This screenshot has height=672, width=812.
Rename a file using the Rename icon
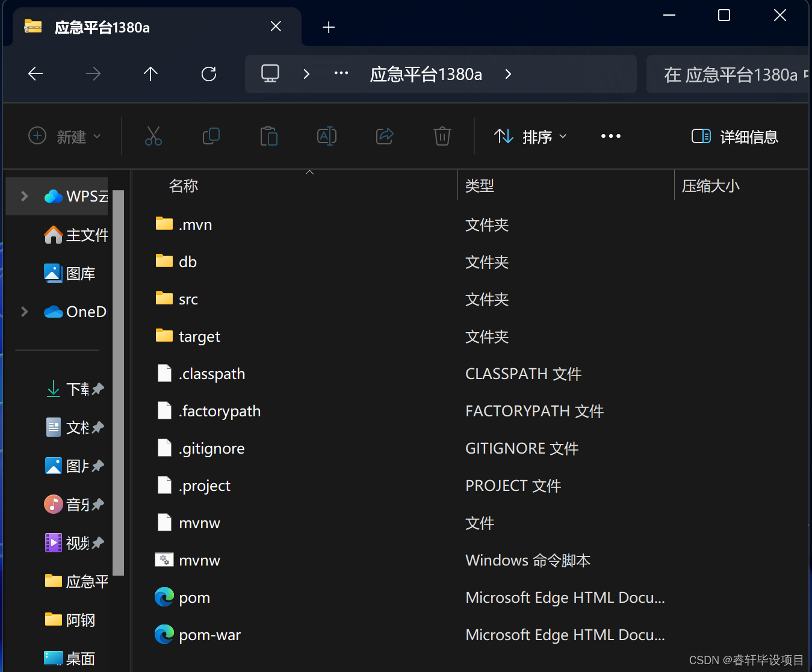point(327,136)
